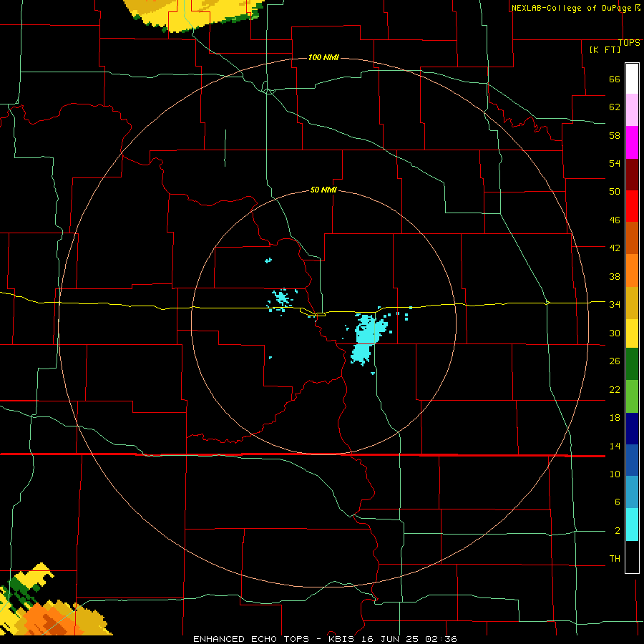This screenshot has height=644, width=644.
Task: Click the gold 38 kft legend swatch
Action: coord(632,303)
